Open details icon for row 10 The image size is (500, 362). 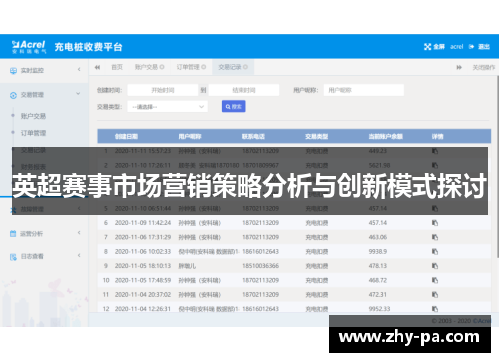click(435, 280)
